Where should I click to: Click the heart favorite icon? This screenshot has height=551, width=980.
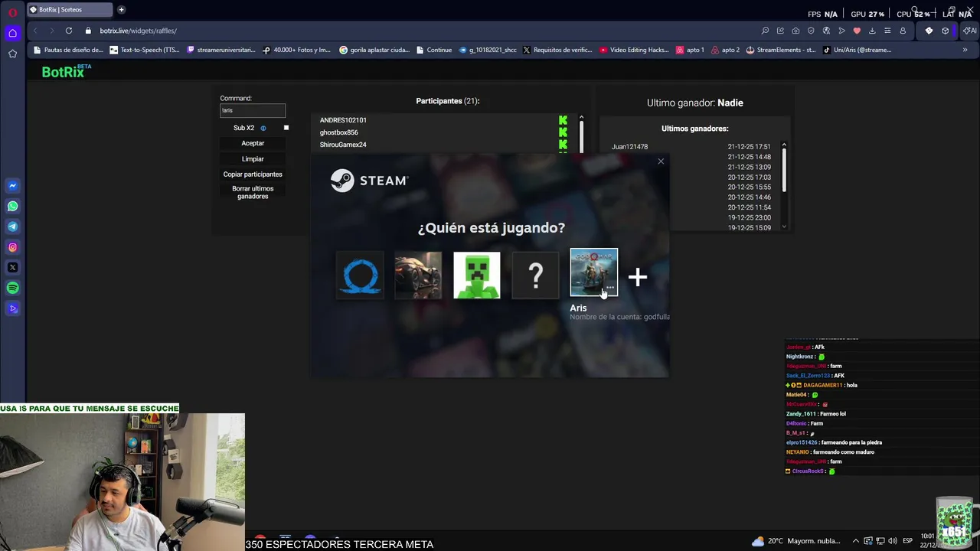coord(857,31)
